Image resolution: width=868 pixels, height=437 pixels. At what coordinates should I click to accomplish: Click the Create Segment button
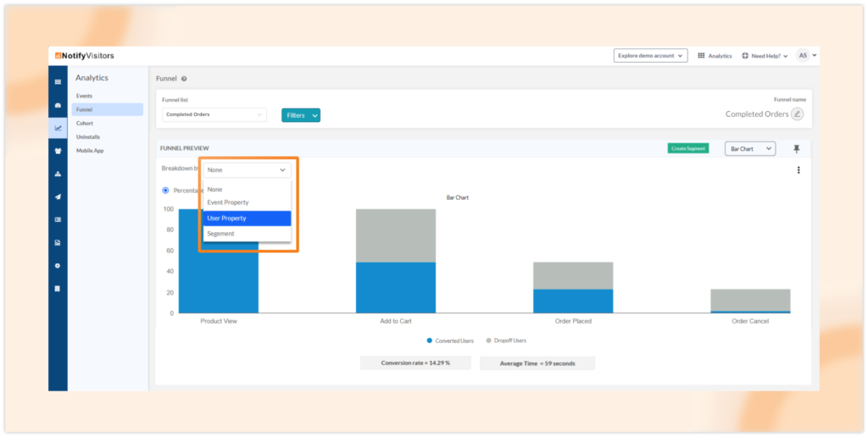click(x=688, y=148)
